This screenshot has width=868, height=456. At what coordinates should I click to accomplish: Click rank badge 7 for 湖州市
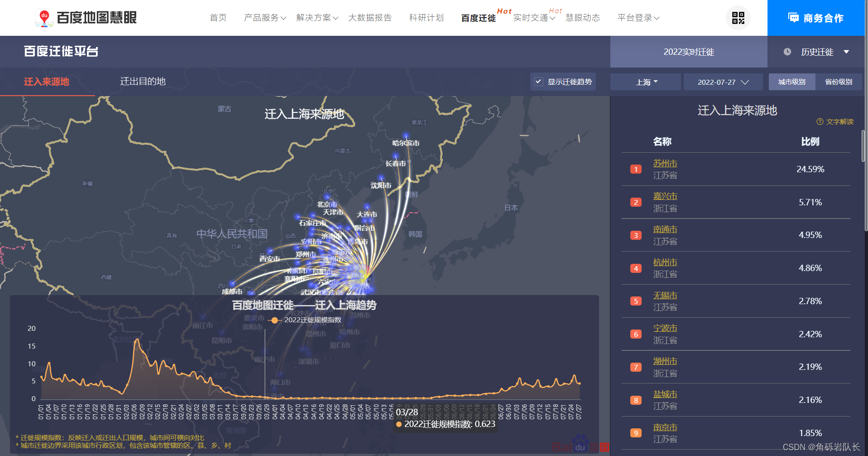pos(636,367)
